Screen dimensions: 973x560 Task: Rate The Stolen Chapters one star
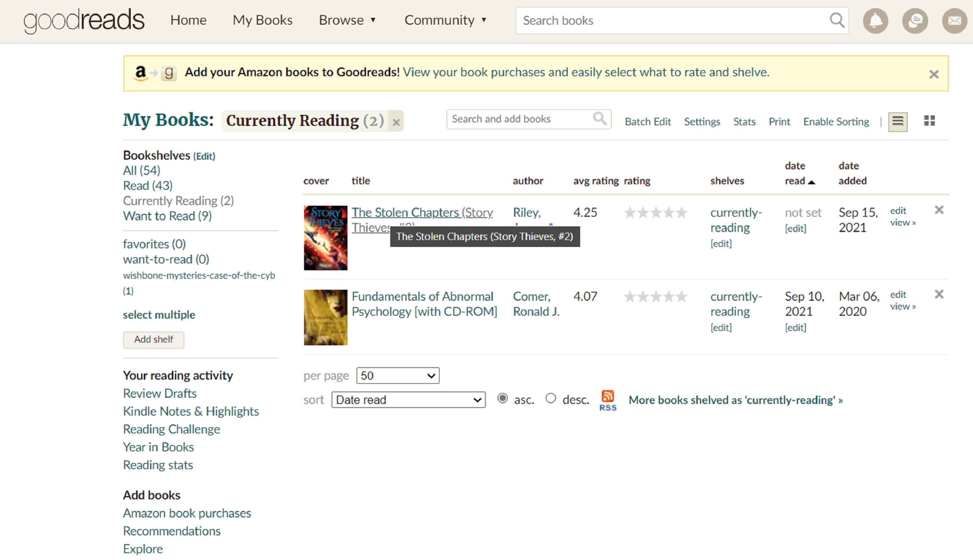[629, 212]
